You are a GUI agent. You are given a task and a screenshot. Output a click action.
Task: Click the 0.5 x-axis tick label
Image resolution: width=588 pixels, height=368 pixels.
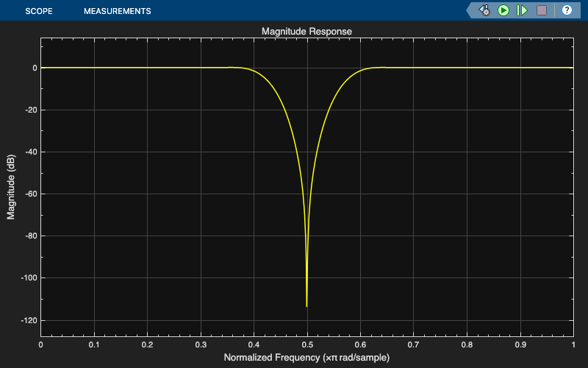[x=307, y=344]
